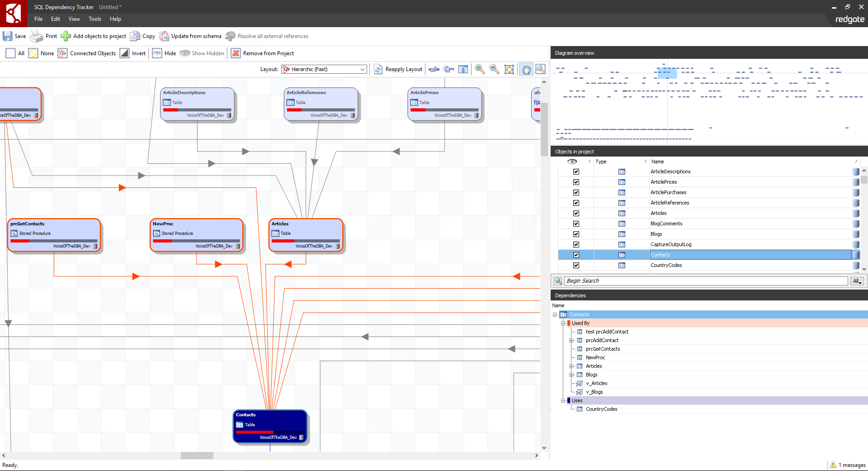868x471 pixels.
Task: Uncheck the ArticlePrices object checkbox
Action: [x=576, y=182]
